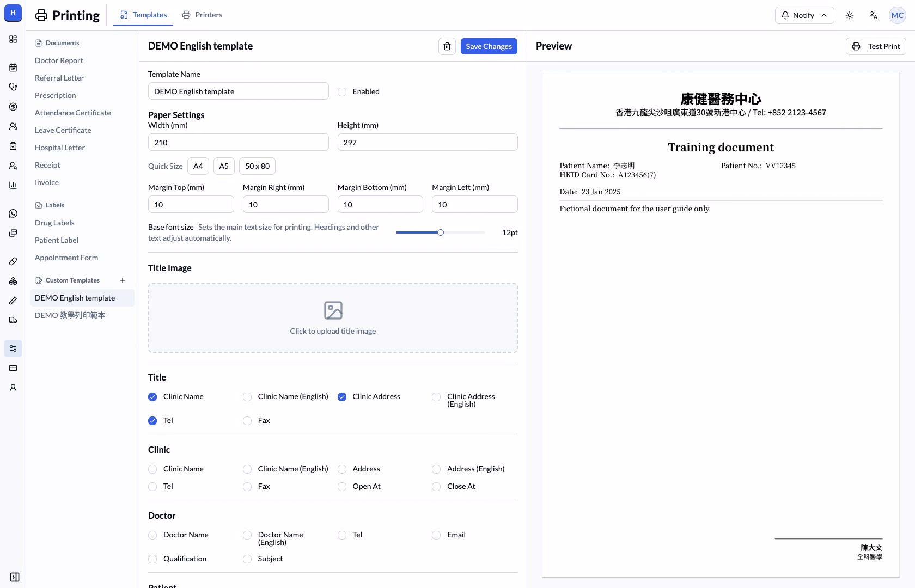Toggle the Enabled checkbox

[342, 92]
